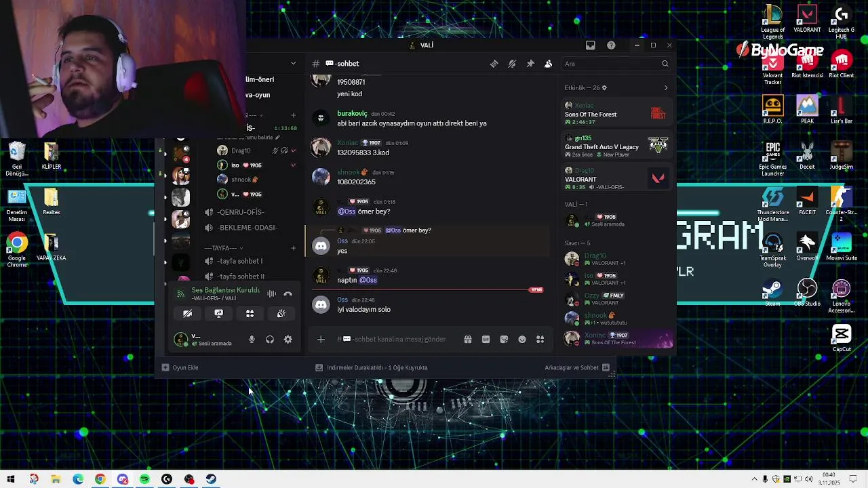Select member Ozzy in member list

[x=616, y=299]
